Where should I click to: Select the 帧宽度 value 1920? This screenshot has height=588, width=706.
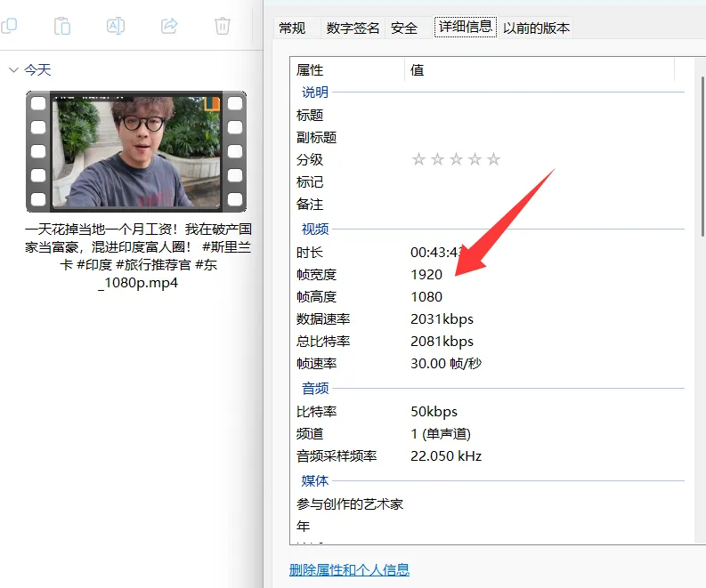pos(426,275)
